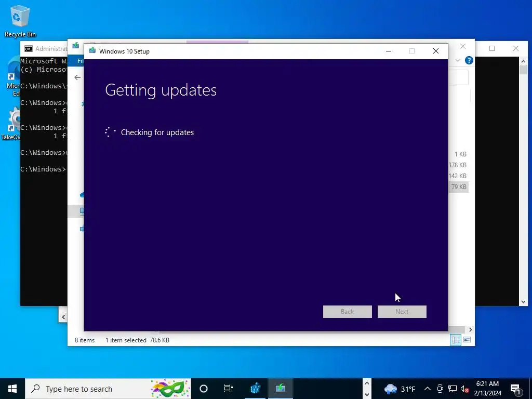The width and height of the screenshot is (532, 399).
Task: Select the 378 KB file row
Action: tap(458, 165)
